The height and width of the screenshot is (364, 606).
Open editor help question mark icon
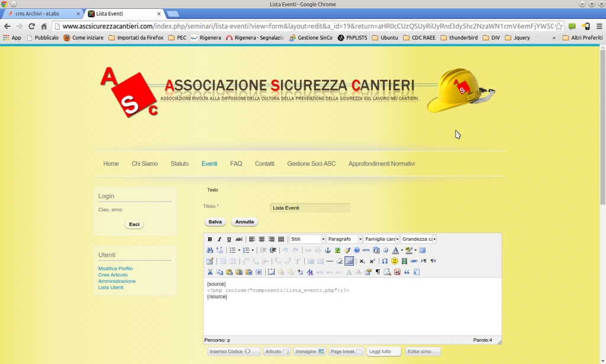coord(357,250)
